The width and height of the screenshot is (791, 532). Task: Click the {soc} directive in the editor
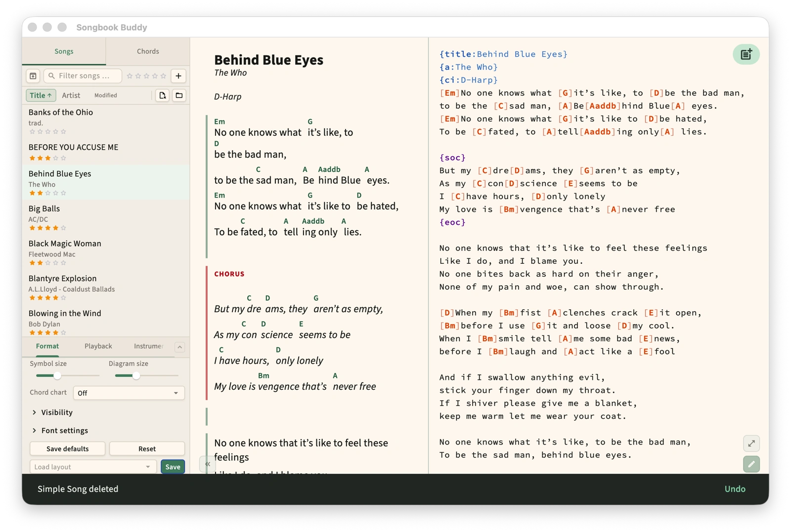coord(452,158)
